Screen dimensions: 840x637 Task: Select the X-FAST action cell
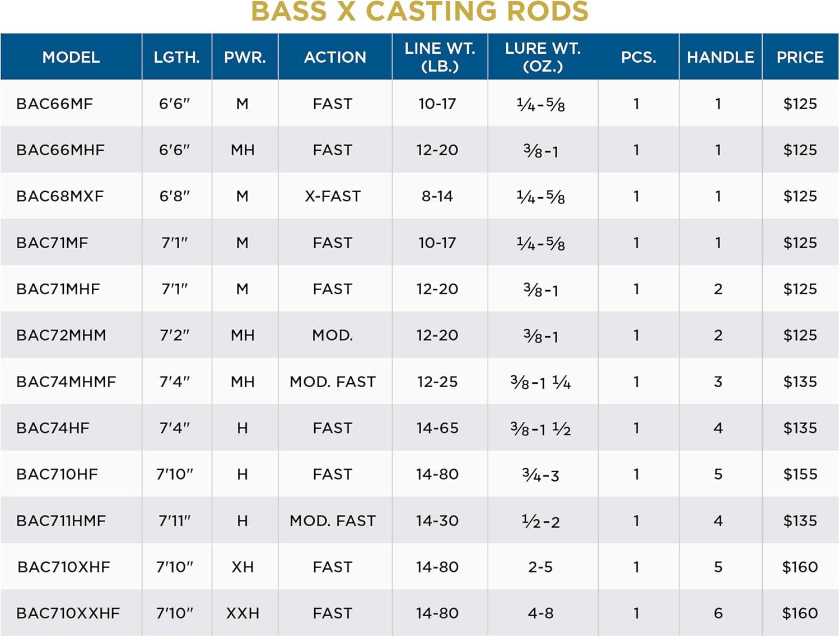coord(333,196)
